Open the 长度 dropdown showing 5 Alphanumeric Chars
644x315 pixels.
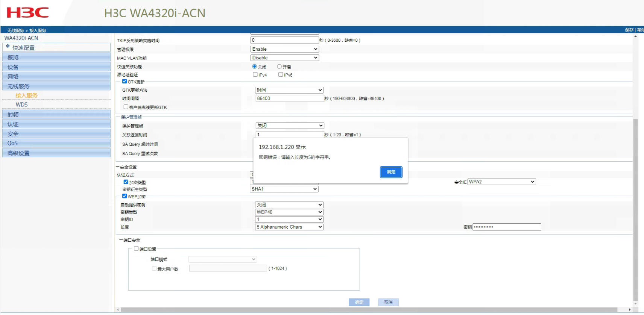click(289, 227)
